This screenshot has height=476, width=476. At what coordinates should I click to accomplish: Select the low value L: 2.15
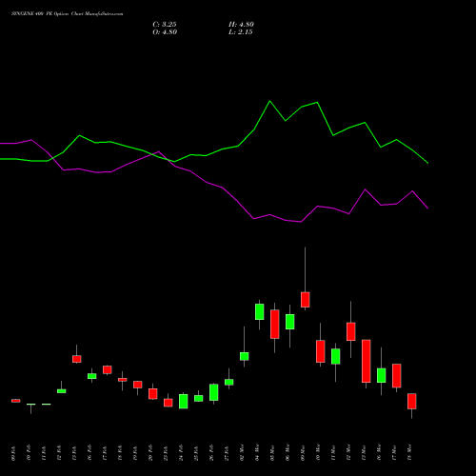pyautogui.click(x=241, y=32)
